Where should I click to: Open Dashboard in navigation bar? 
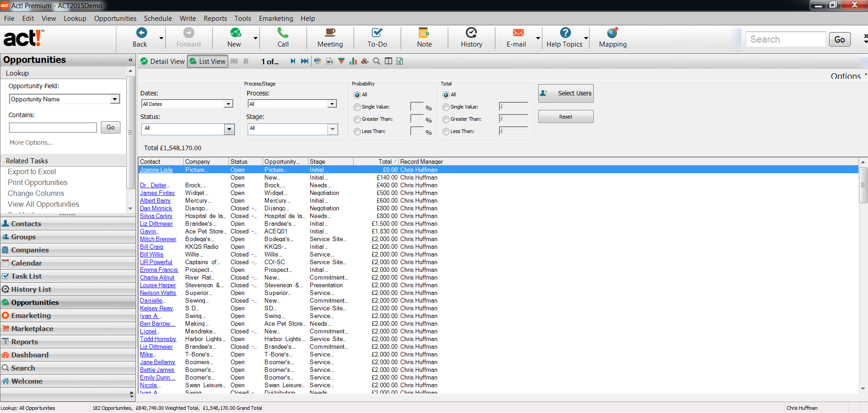68,355
